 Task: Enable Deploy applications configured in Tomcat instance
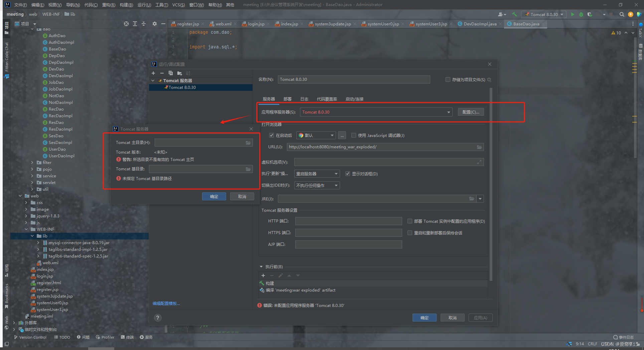click(410, 221)
